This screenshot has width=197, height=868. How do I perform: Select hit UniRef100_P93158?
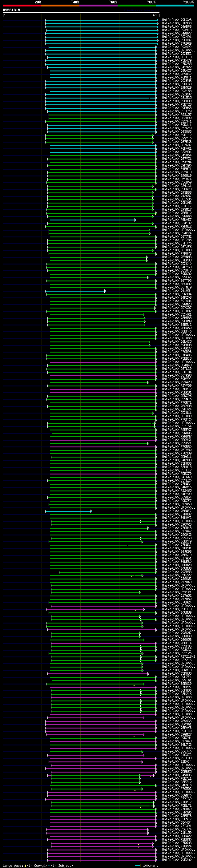177,91
